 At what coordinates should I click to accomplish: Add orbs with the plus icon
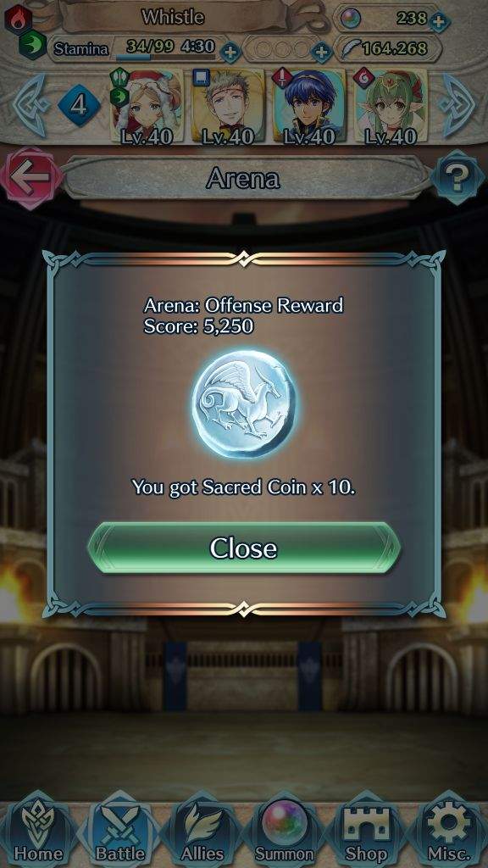439,22
